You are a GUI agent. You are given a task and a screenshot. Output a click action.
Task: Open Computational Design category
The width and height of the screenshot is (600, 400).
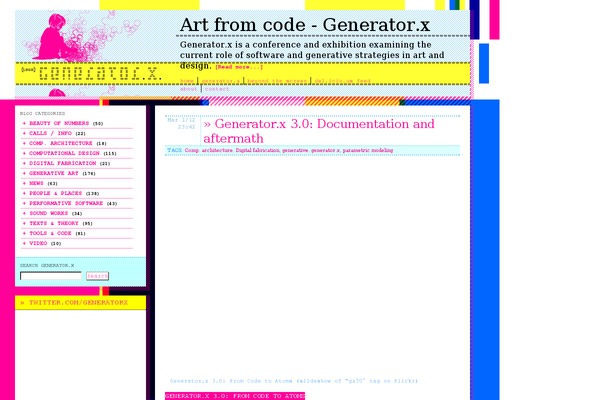pos(64,153)
